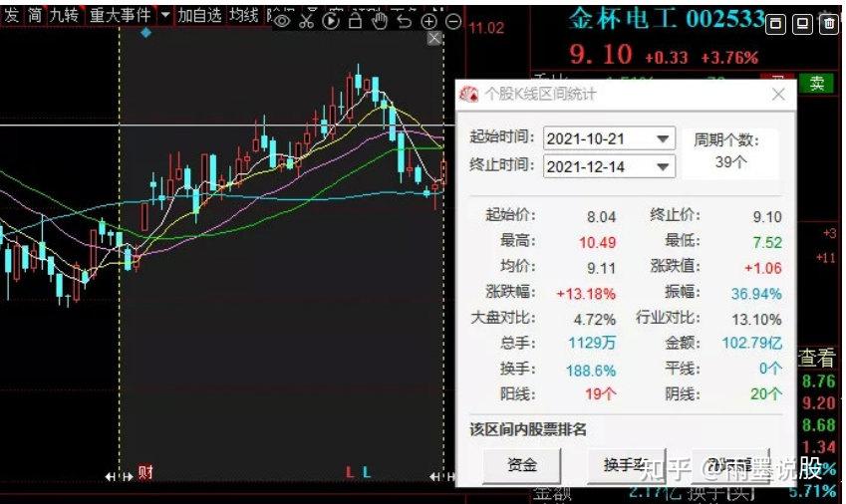Viewport: 846px width, 504px height.
Task: Click 加自选 to add to watchlist
Action: click(x=199, y=15)
